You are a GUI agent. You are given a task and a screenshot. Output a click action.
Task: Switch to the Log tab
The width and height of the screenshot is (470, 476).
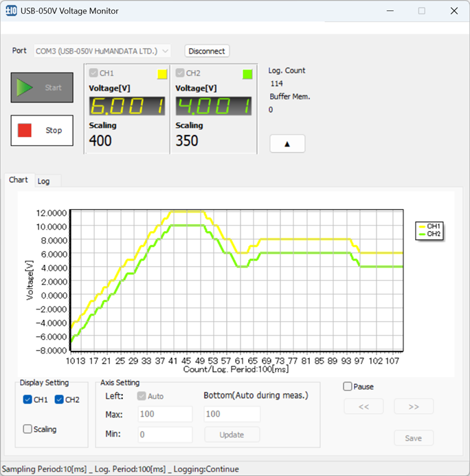click(x=44, y=181)
